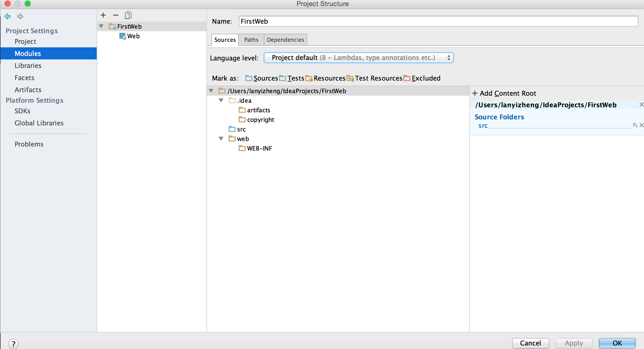The image size is (644, 349).
Task: Click the content root path in right panel
Action: [546, 105]
